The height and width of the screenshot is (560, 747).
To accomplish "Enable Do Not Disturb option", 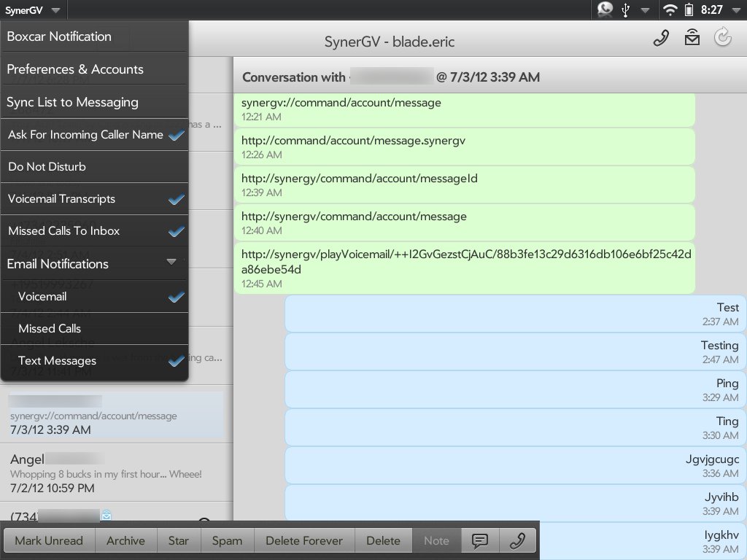I will [95, 167].
